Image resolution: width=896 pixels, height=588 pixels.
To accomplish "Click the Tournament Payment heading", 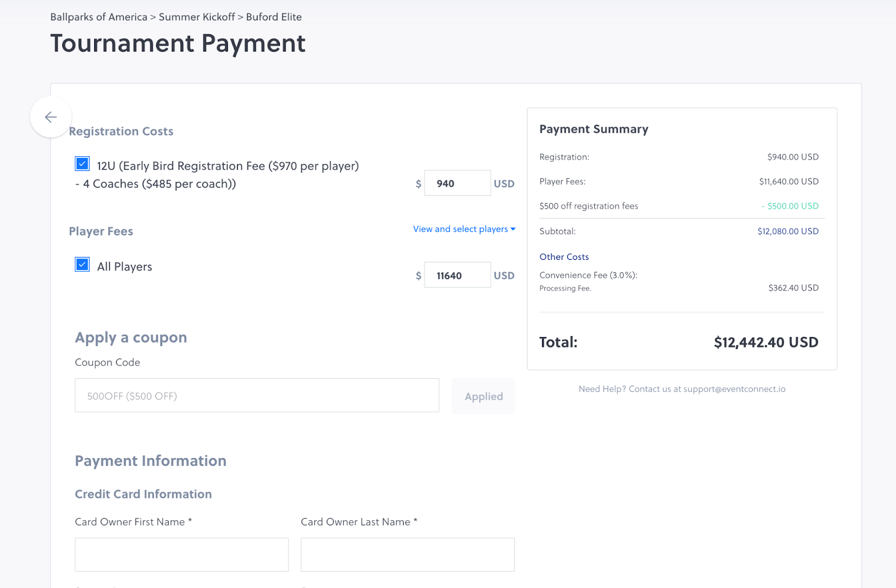I will pyautogui.click(x=178, y=43).
